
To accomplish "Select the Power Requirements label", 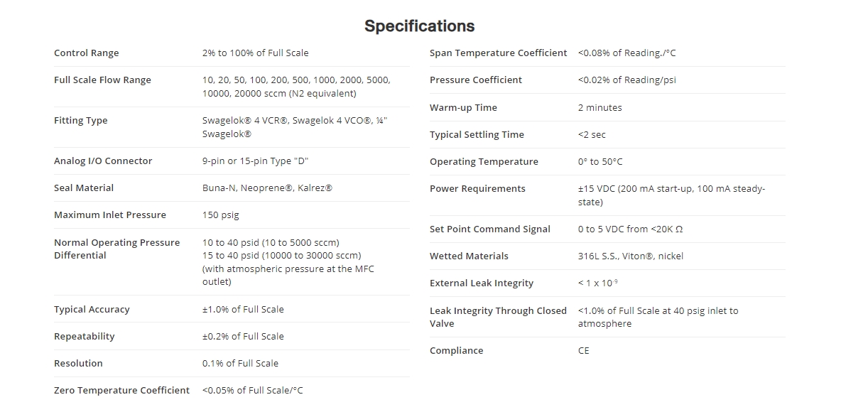I will pos(477,189).
